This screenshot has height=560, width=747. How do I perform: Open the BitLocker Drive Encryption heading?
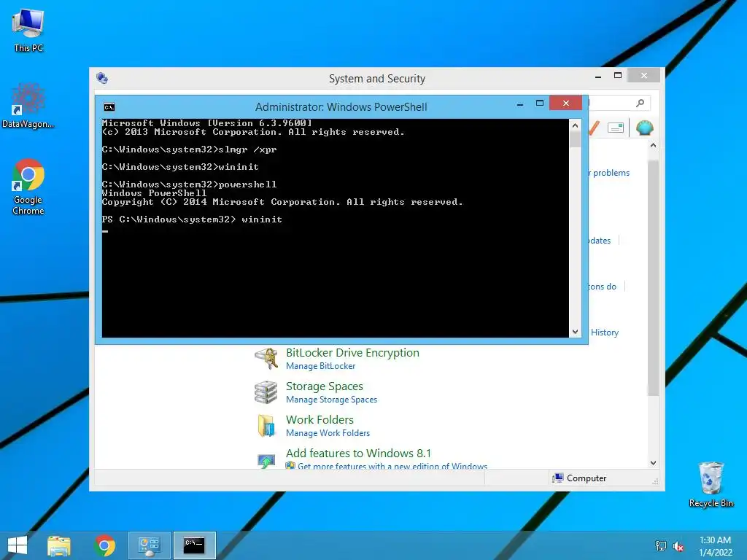(x=352, y=353)
